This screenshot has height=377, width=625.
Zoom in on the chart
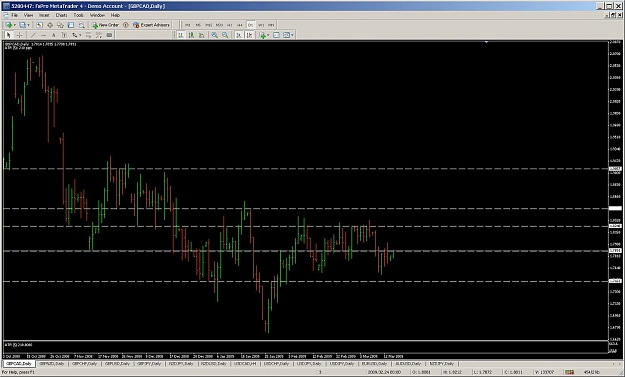click(215, 35)
